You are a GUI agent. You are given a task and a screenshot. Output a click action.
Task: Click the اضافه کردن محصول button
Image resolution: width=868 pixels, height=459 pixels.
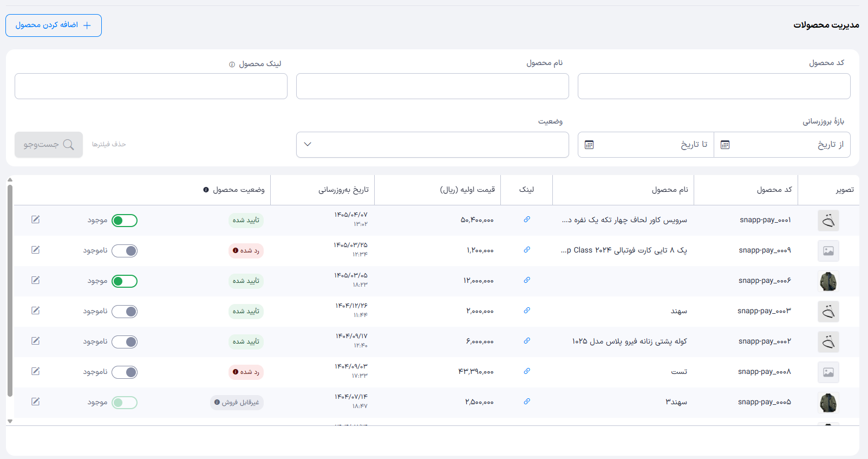(54, 25)
